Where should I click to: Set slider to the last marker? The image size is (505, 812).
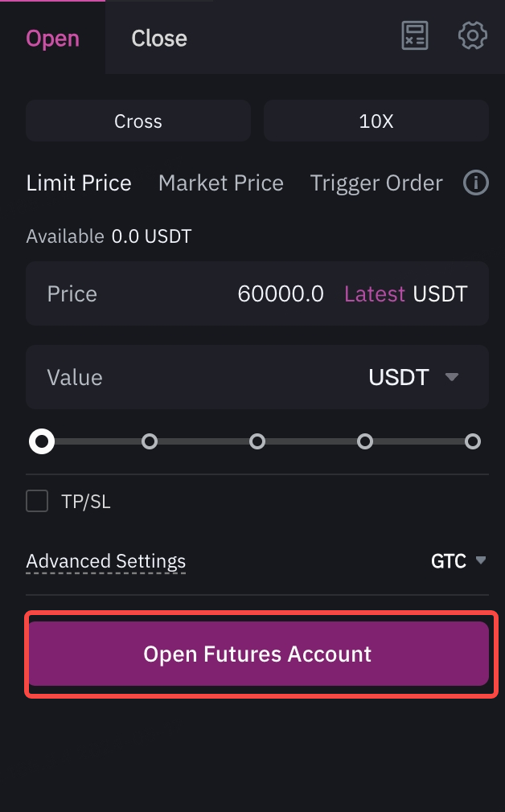point(472,441)
